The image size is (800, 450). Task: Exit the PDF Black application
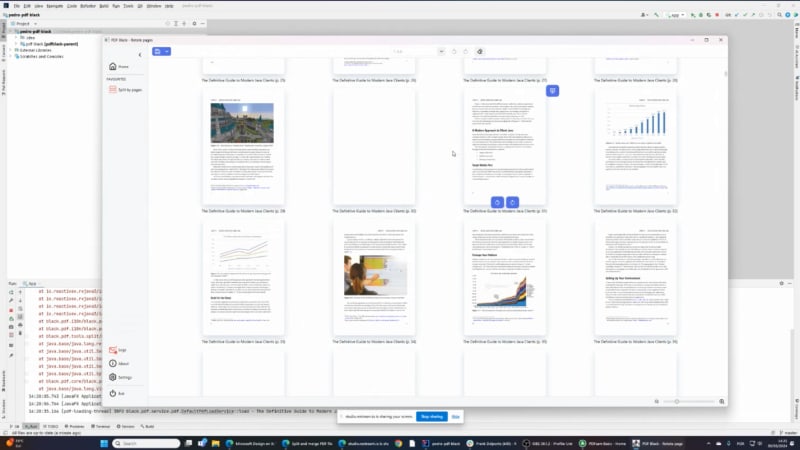(118, 393)
